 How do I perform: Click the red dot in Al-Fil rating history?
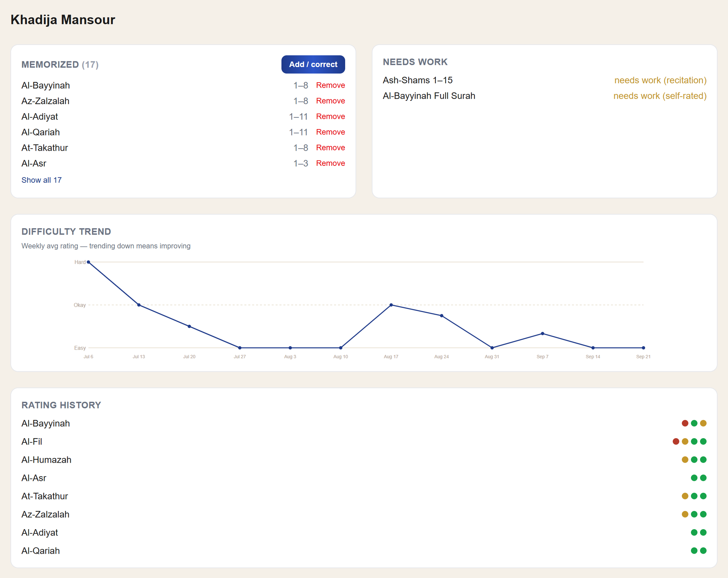click(x=676, y=442)
